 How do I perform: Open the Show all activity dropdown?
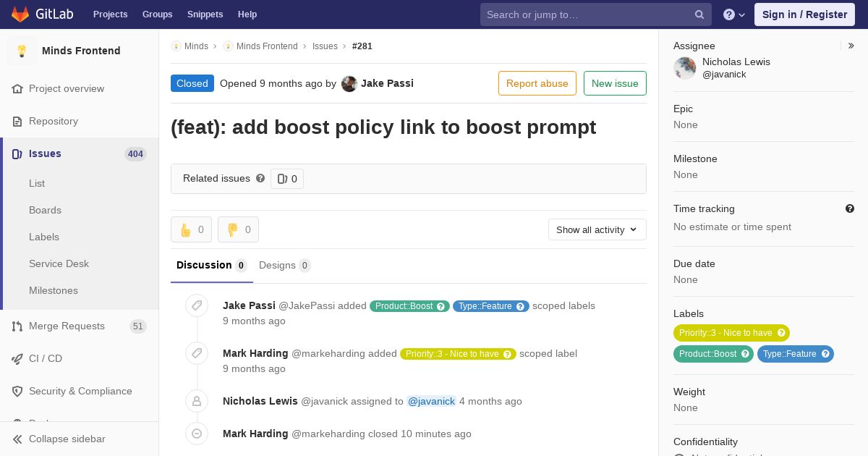(597, 229)
